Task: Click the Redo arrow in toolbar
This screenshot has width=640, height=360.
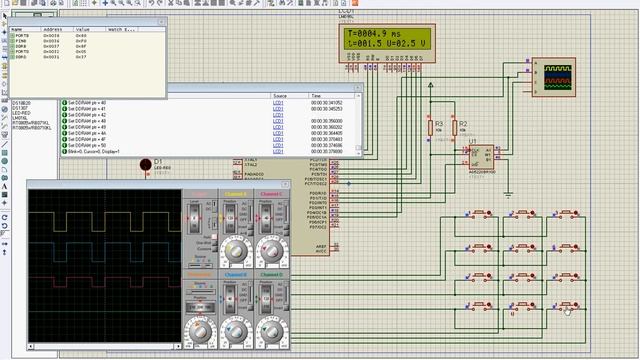Action: point(160,3)
